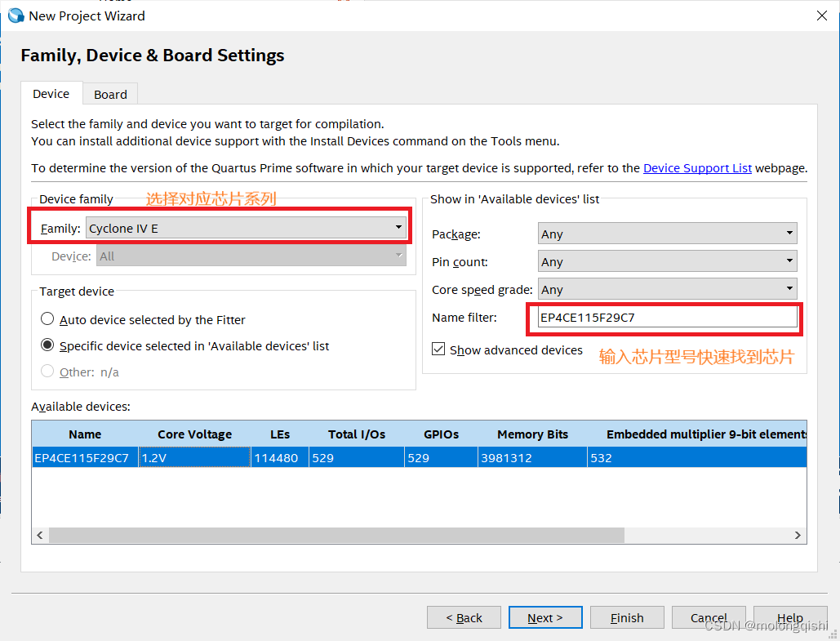Click the LEs column header
This screenshot has width=840, height=641.
click(280, 434)
